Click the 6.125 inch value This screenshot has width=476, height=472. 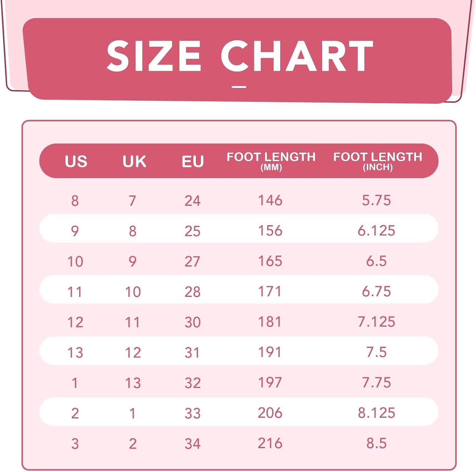(x=376, y=231)
